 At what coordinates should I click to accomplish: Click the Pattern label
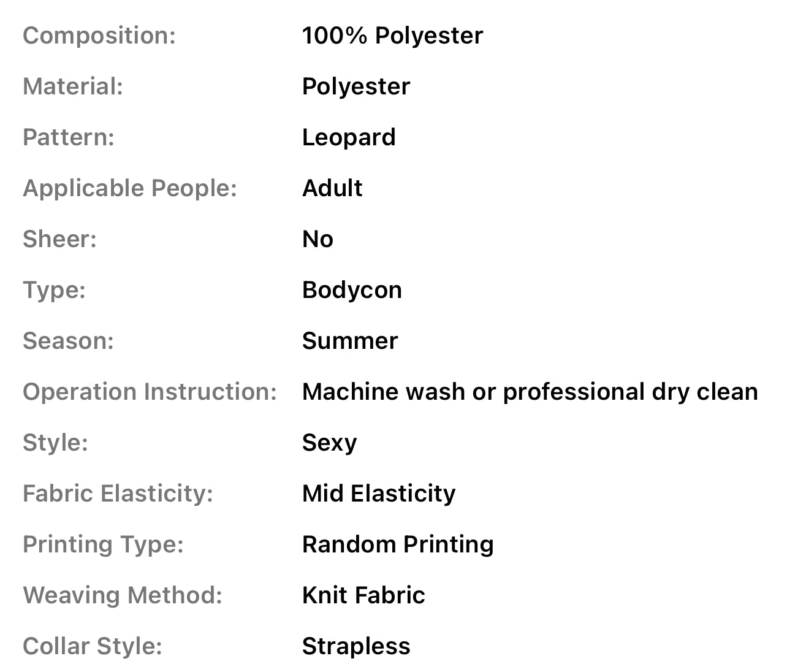pyautogui.click(x=68, y=137)
